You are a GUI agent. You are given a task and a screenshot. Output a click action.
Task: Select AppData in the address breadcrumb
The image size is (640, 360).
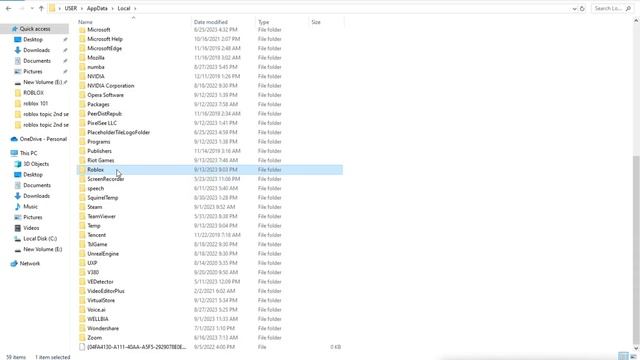pos(97,8)
